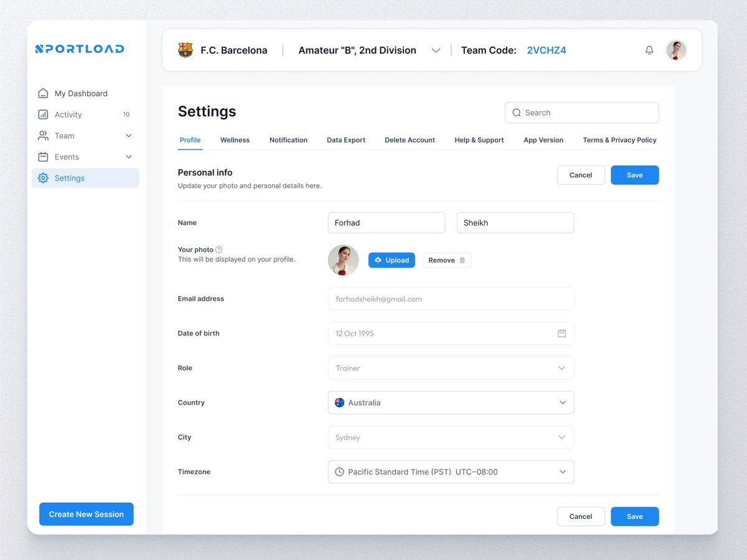
Task: Click the Upload photo button
Action: point(392,260)
